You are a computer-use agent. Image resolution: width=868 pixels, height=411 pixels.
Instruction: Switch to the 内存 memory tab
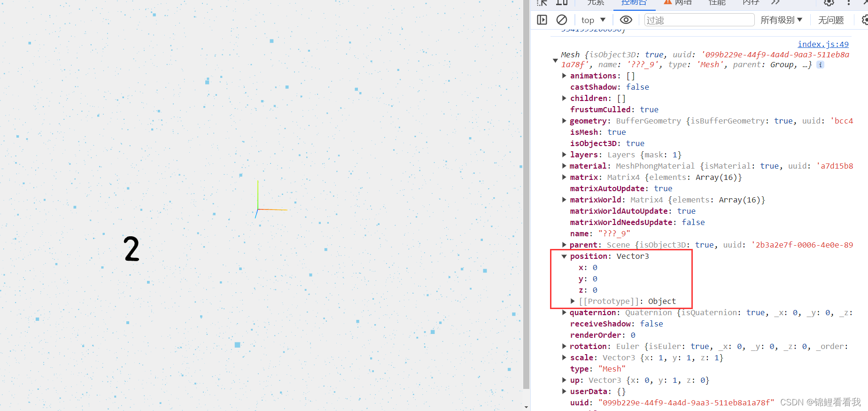[751, 3]
